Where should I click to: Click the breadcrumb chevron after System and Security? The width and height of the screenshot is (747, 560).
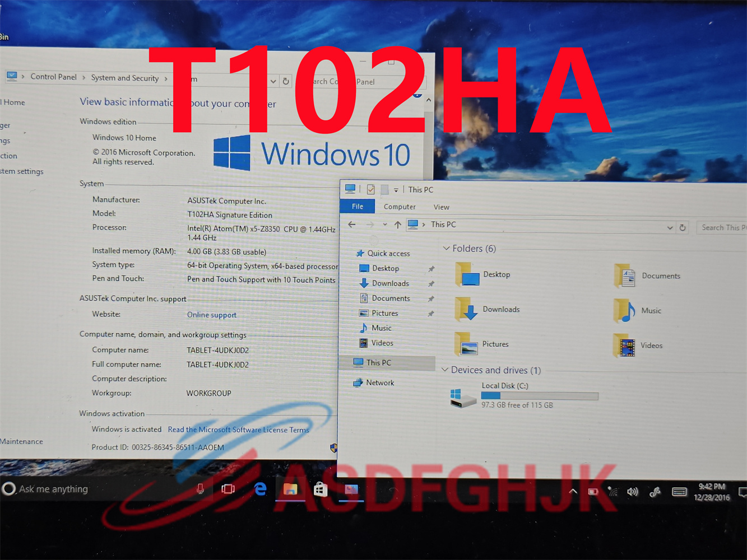[166, 78]
